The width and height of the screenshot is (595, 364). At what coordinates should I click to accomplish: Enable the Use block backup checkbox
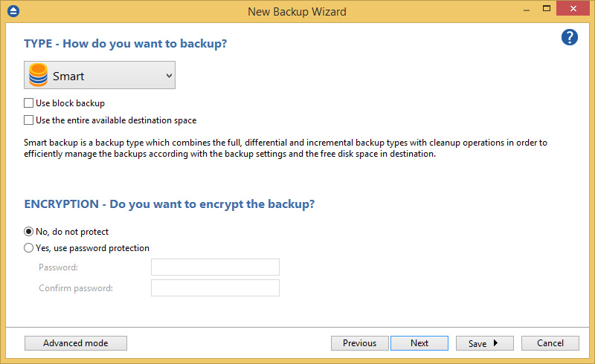[x=29, y=103]
